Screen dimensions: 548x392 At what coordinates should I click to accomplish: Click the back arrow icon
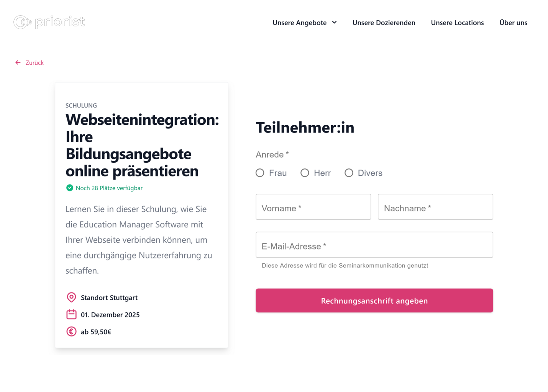click(18, 62)
